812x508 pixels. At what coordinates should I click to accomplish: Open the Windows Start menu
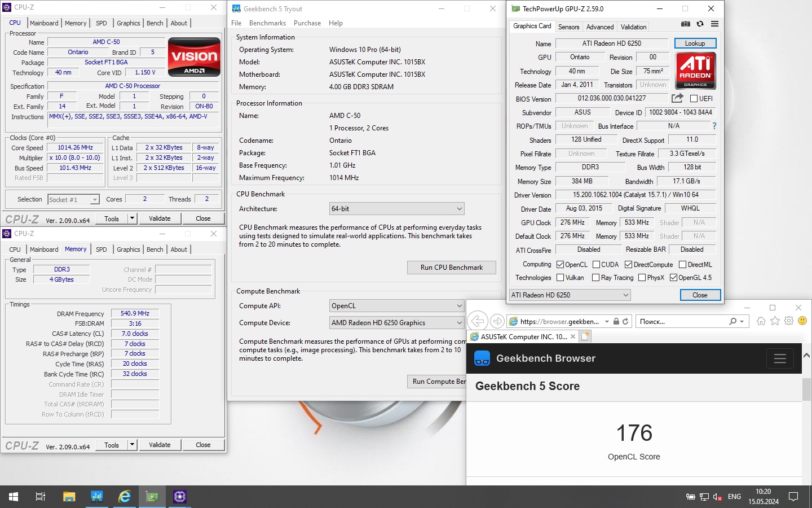coord(14,497)
